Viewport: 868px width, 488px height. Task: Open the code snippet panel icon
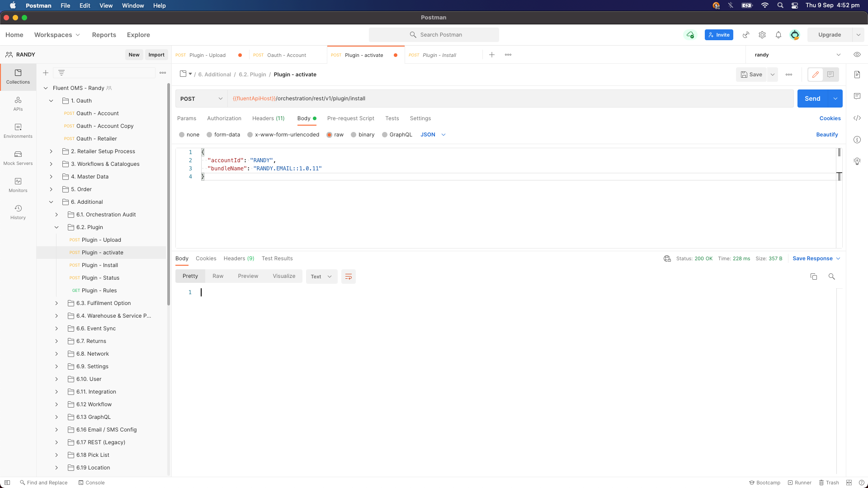pos(857,118)
